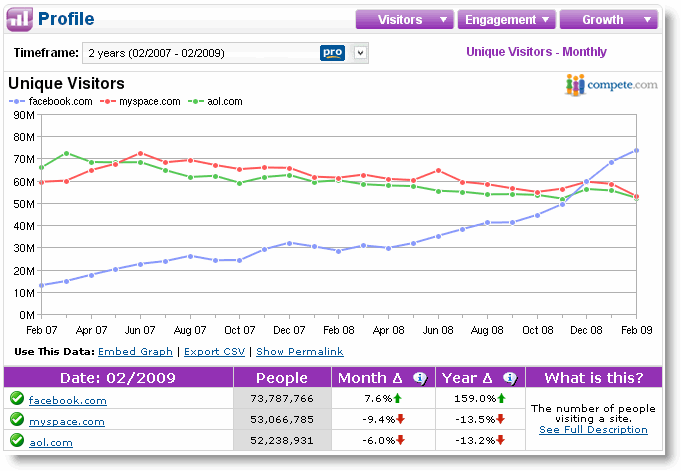
Task: Click red down arrow beside -13.2%
Action: (x=500, y=440)
